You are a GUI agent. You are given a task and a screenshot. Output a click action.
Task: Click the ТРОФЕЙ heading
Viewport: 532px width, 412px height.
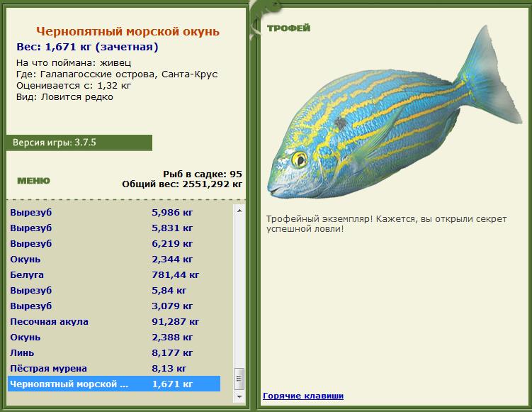tap(288, 28)
